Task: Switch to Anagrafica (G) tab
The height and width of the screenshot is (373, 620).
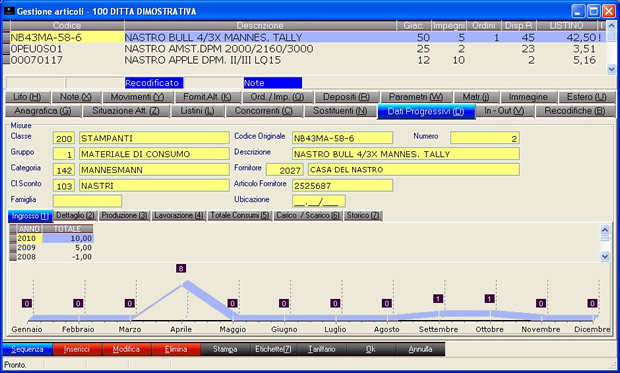Action: pyautogui.click(x=43, y=111)
